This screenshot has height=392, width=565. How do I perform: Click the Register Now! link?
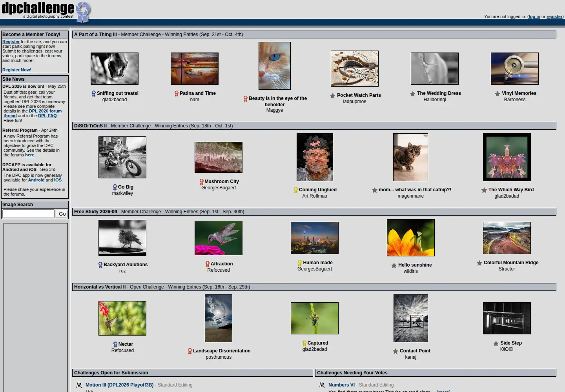coord(17,70)
